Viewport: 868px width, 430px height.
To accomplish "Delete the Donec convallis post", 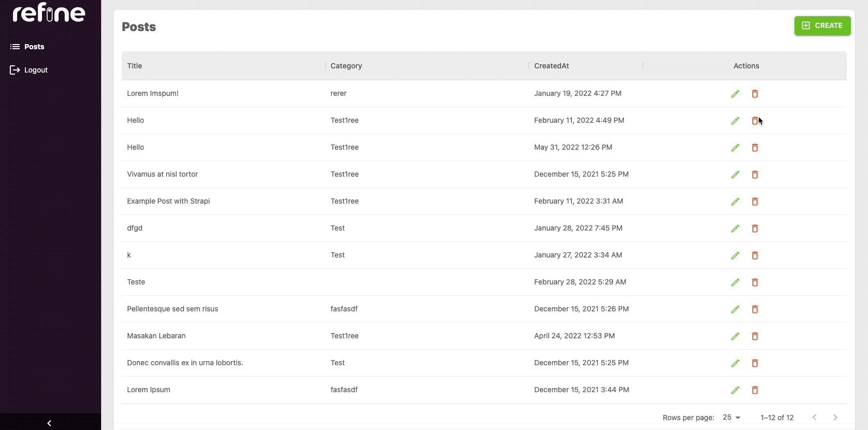I will 754,363.
